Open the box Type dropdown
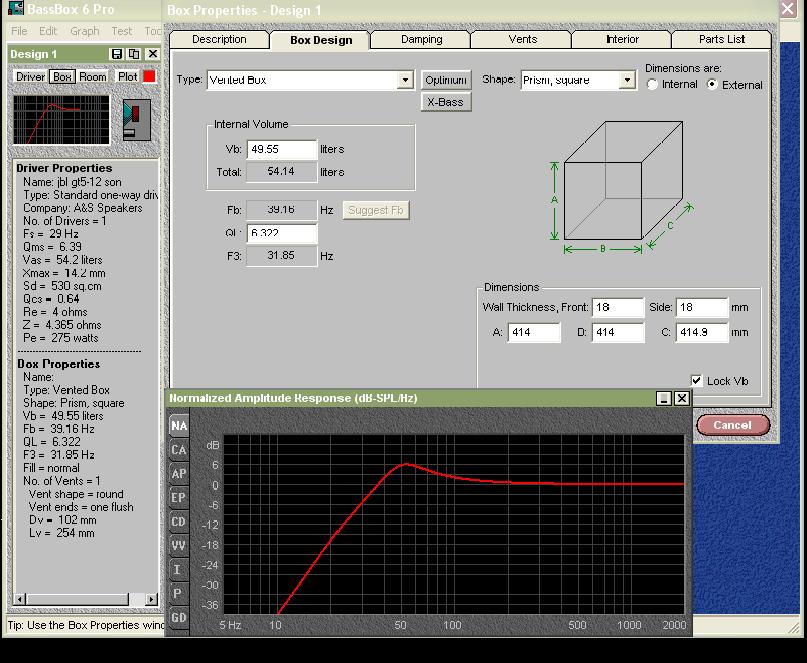 (405, 80)
